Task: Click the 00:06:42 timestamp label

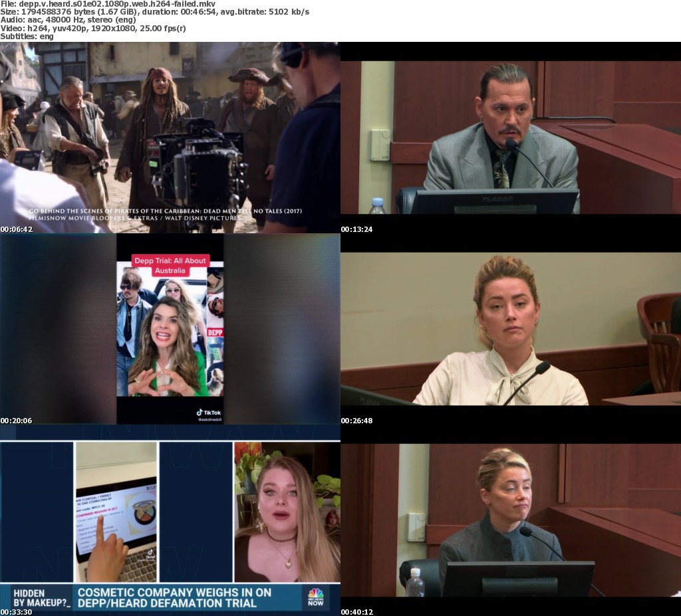Action: [17, 229]
